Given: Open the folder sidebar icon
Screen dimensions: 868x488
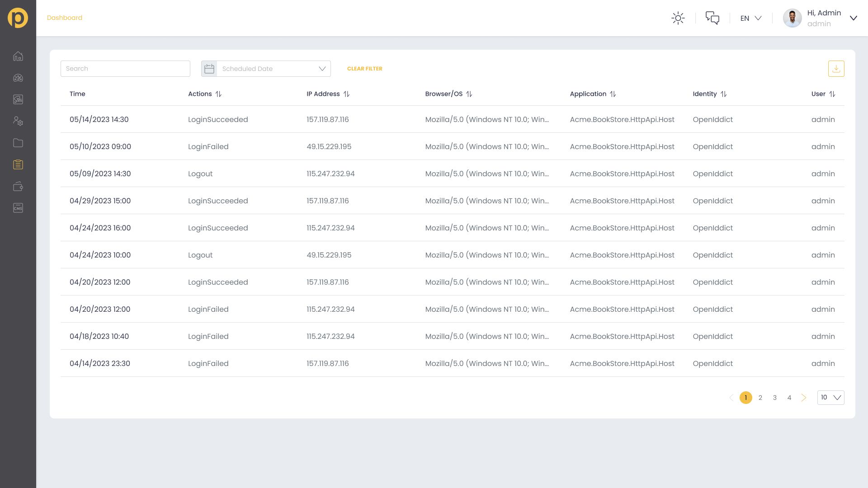Looking at the screenshot, I should (x=18, y=143).
